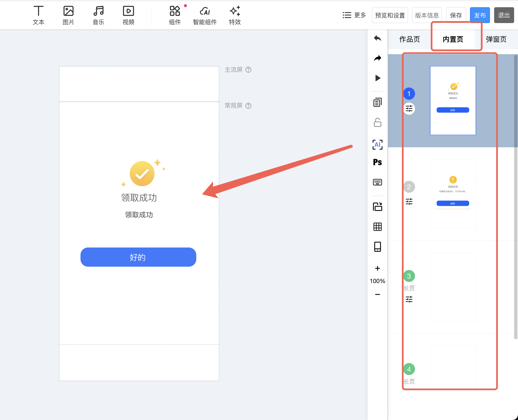The height and width of the screenshot is (420, 518).
Task: Click the 保存 save button
Action: click(x=456, y=15)
